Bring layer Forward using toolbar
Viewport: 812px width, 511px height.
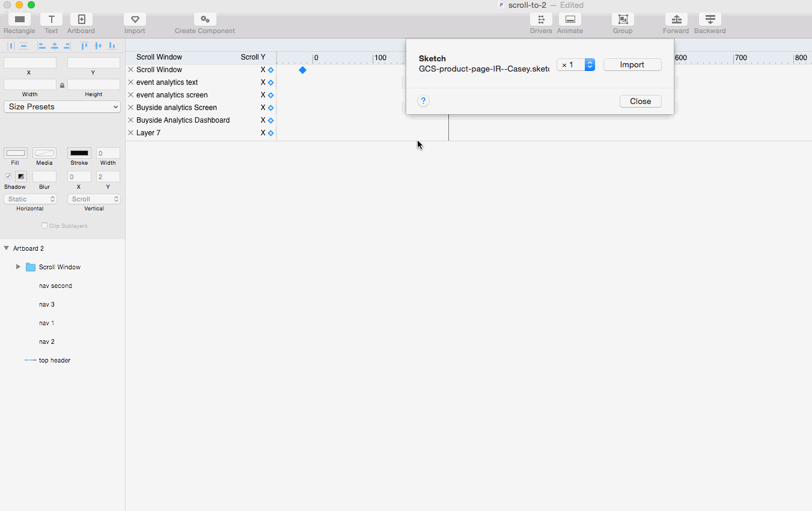[676, 19]
